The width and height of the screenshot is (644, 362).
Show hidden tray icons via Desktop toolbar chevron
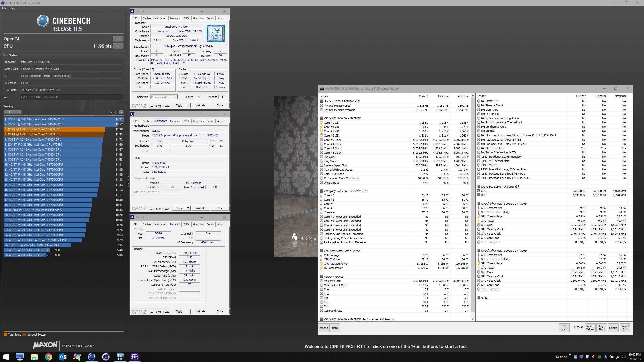coord(570,355)
